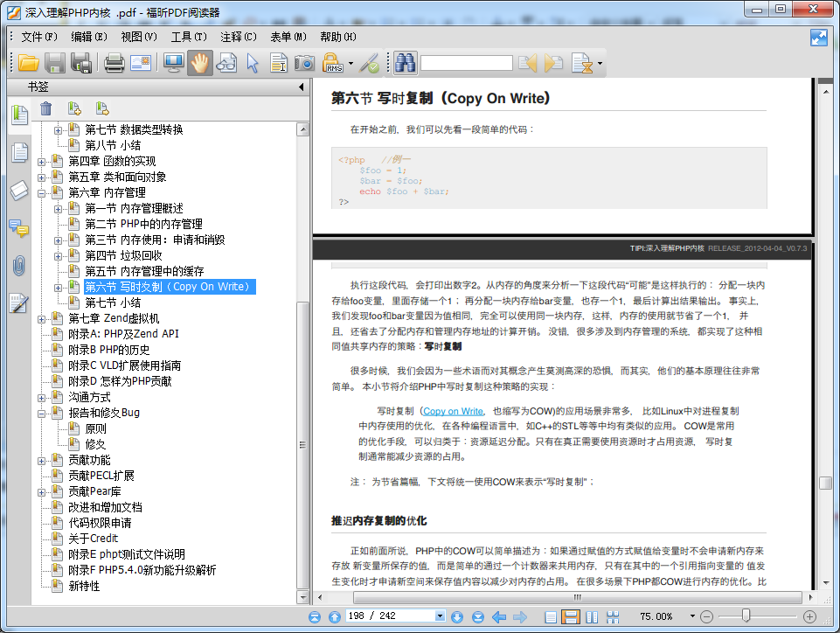The width and height of the screenshot is (840, 633).
Task: Go back to previous view arrow
Action: pyautogui.click(x=499, y=617)
